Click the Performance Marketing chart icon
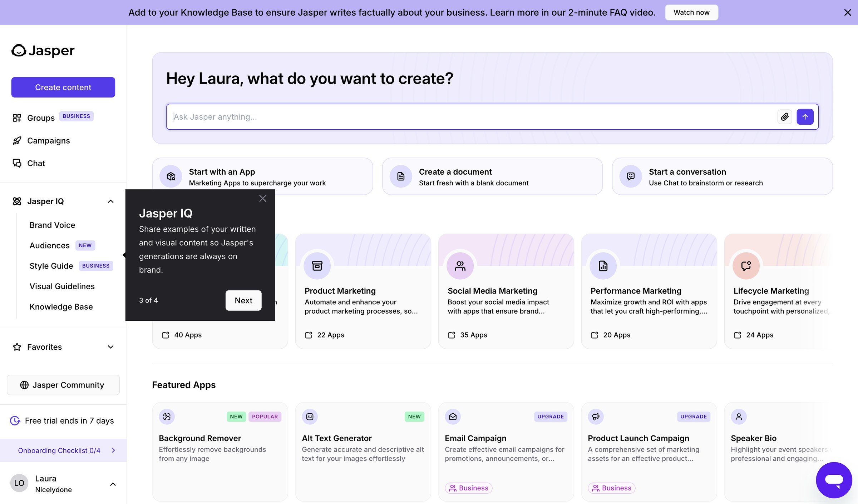Image resolution: width=858 pixels, height=504 pixels. (x=603, y=266)
